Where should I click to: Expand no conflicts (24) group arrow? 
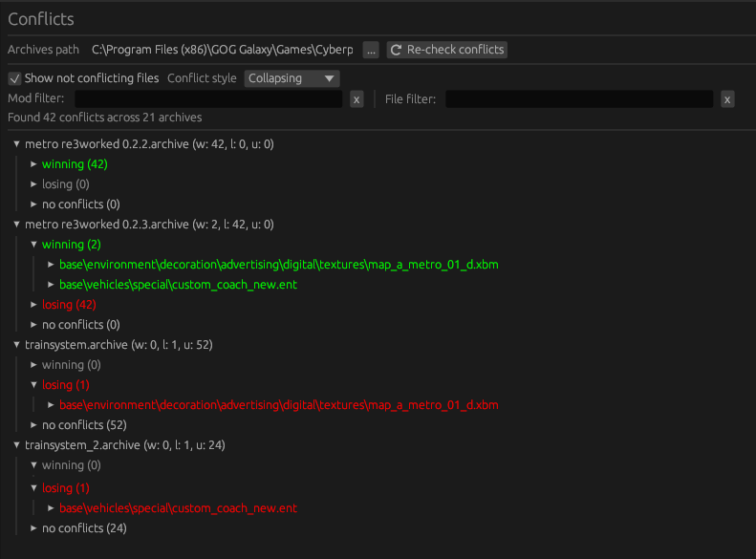point(33,528)
